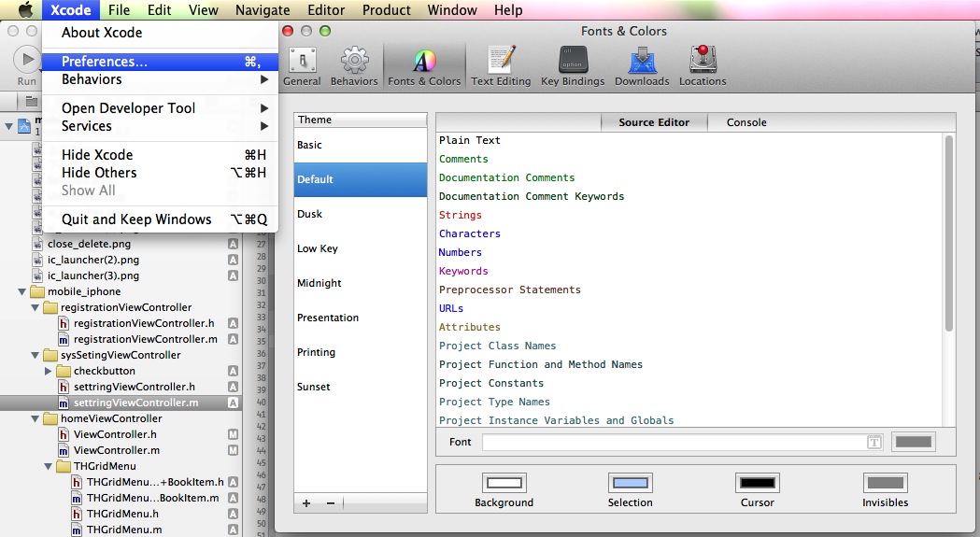
Task: Select the Dusk theme
Action: pos(361,214)
